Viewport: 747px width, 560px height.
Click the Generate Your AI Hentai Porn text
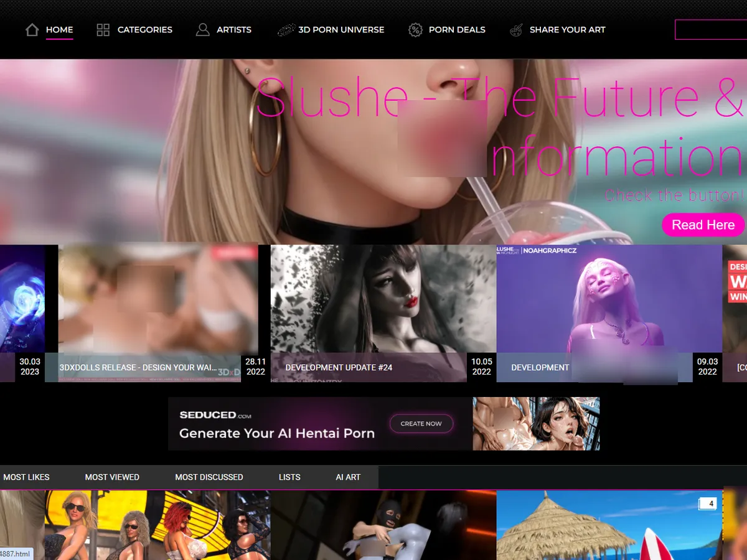point(277,434)
